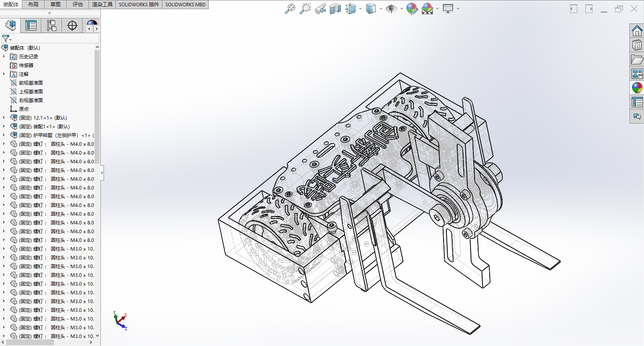Open the View Palette task pane

637,73
